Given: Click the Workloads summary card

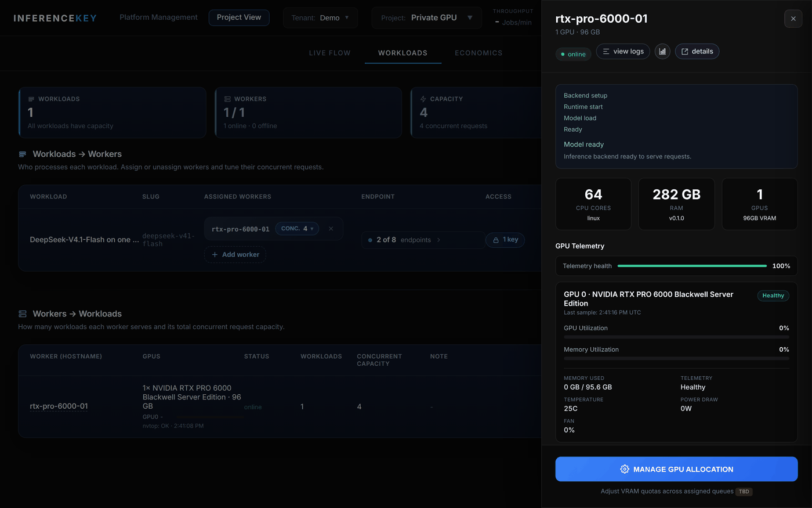Looking at the screenshot, I should pyautogui.click(x=113, y=113).
